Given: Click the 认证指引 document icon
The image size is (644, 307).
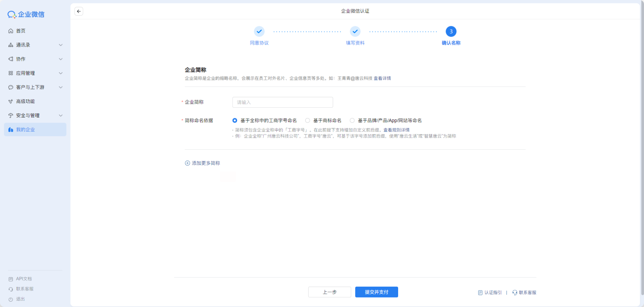Looking at the screenshot, I should (x=480, y=293).
